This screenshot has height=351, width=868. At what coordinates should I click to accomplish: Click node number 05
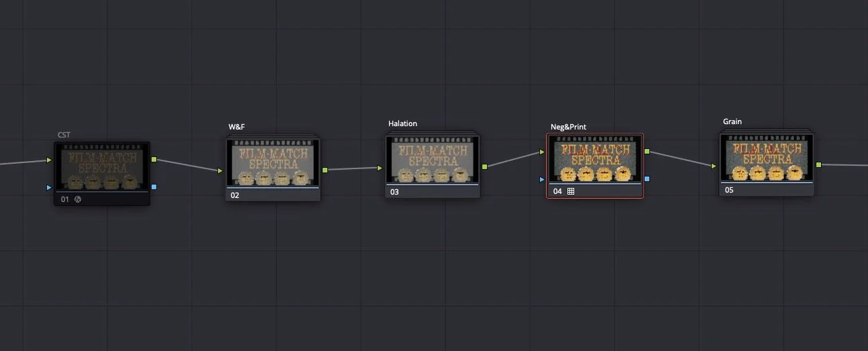pos(729,190)
